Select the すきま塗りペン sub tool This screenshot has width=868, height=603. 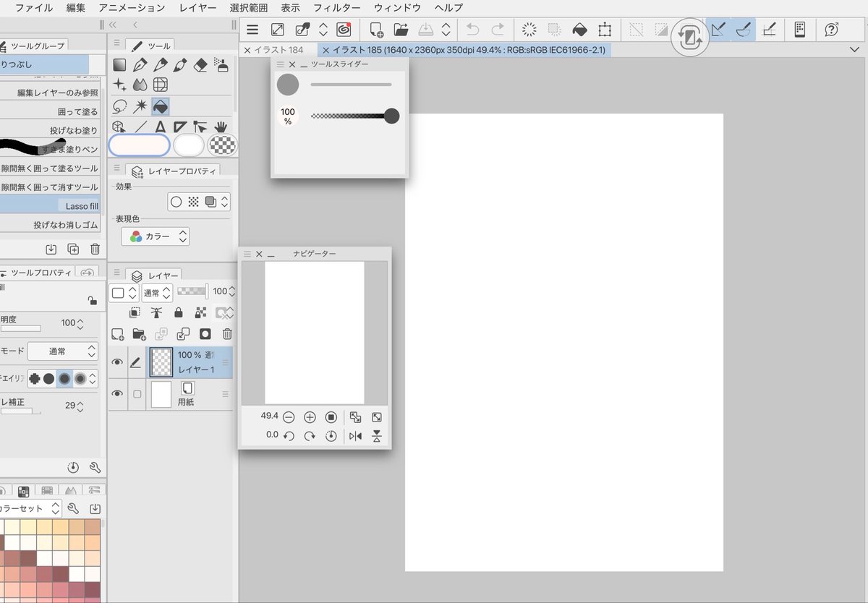click(x=50, y=149)
